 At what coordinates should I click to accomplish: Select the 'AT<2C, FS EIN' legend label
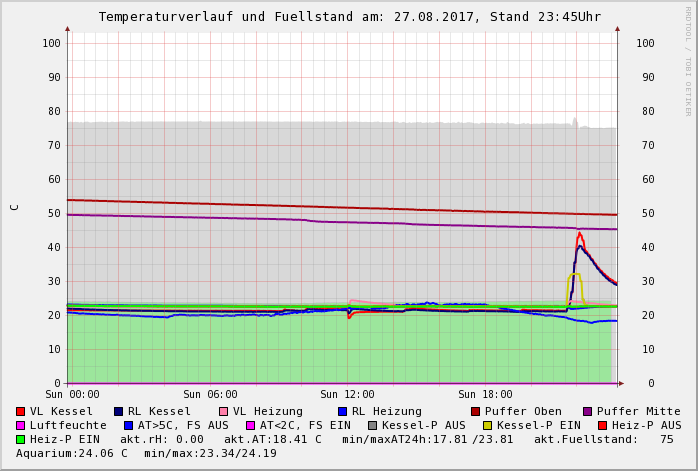pos(305,426)
